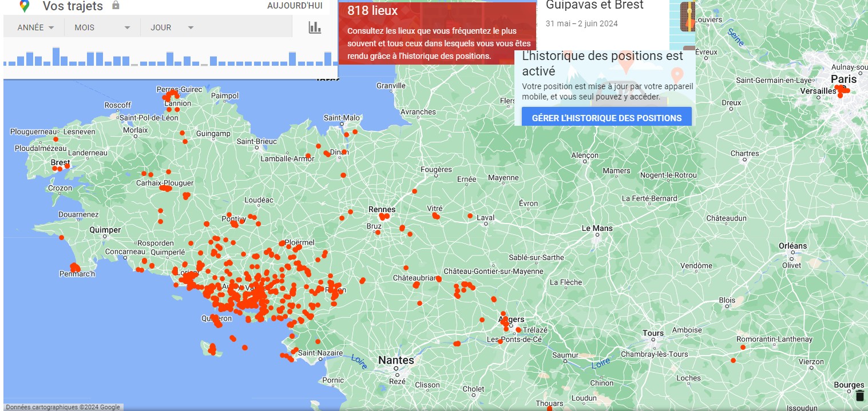This screenshot has height=411, width=868.
Task: Click the Angers city label
Action: point(512,319)
